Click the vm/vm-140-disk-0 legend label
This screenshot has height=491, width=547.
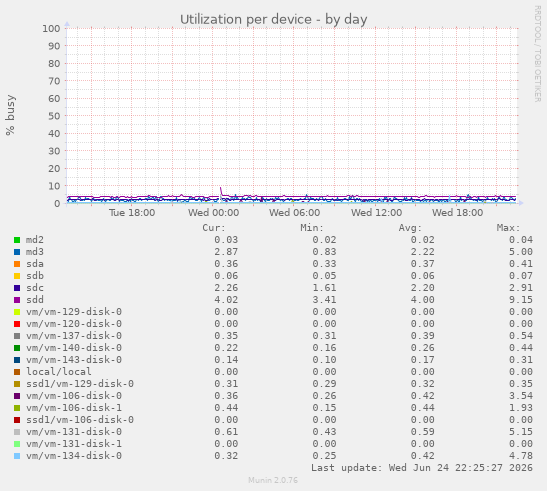tap(74, 348)
